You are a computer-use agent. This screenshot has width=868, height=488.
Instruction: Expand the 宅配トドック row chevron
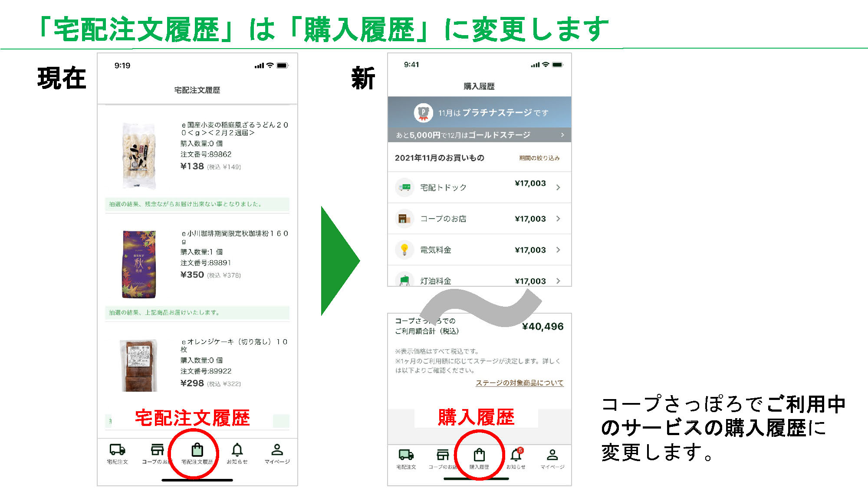558,187
